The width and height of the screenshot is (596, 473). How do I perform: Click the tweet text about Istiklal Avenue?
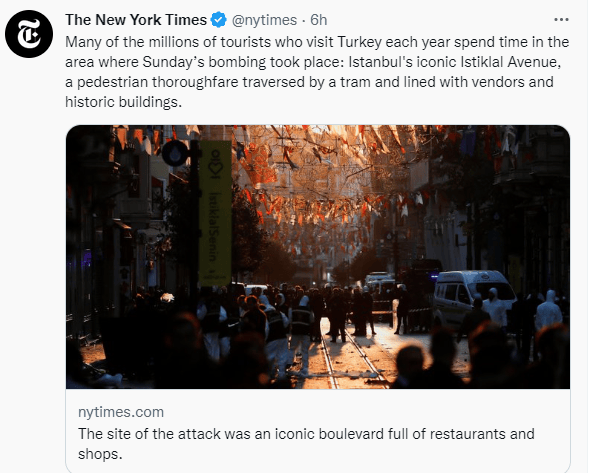click(x=317, y=72)
